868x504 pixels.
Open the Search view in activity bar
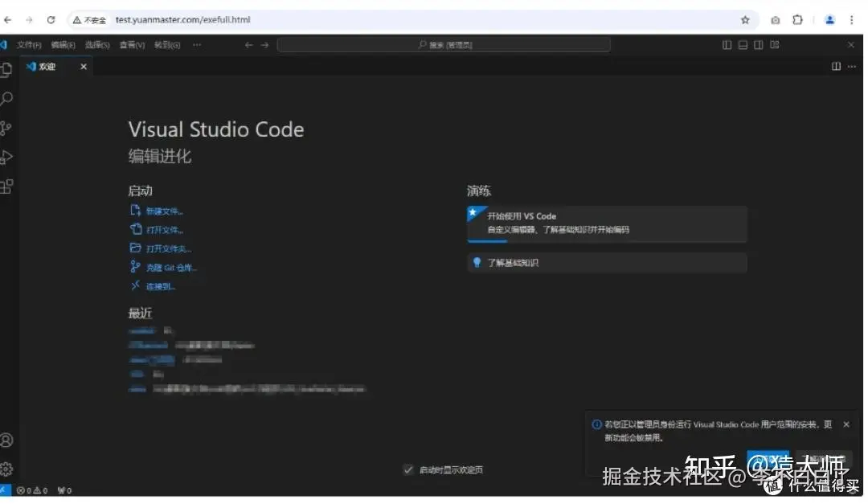tap(6, 99)
